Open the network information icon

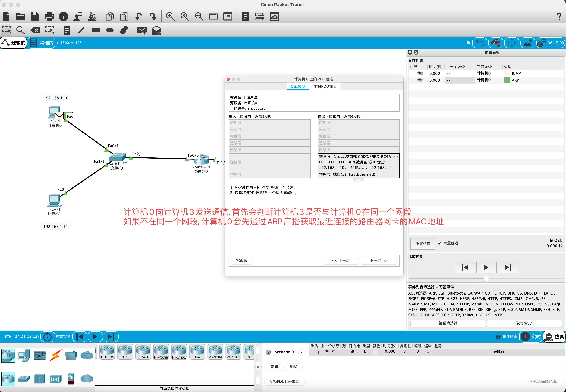point(64,17)
